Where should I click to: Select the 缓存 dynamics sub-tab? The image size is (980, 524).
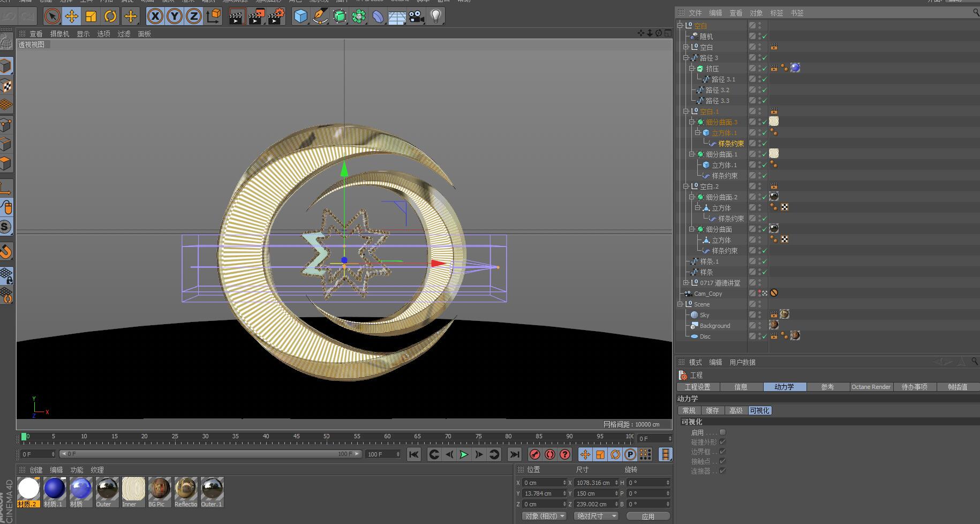[x=712, y=410]
